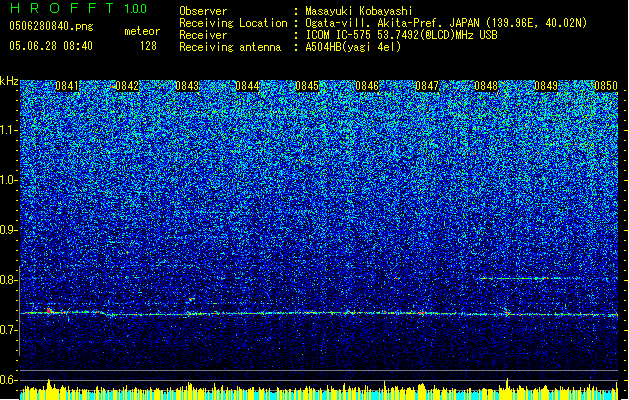Click the 1.1 kHz axis label
629x400 pixels.
pos(9,130)
